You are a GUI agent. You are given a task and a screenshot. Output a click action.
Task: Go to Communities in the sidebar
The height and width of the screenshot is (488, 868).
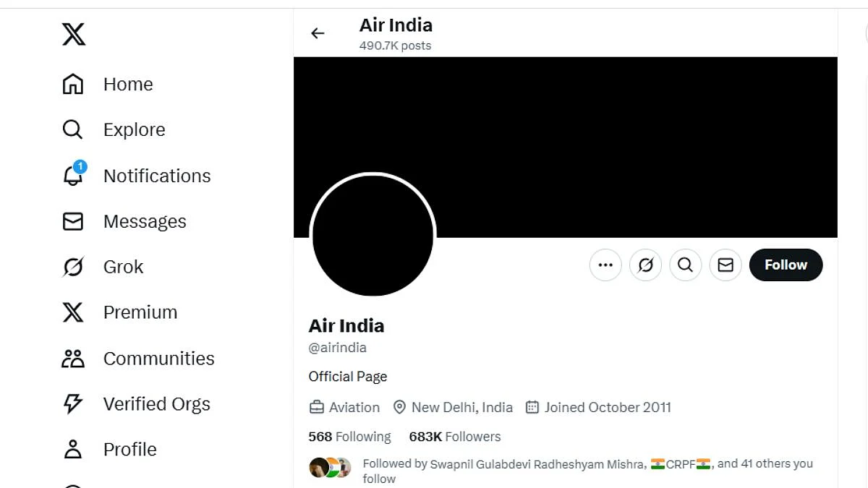click(158, 359)
